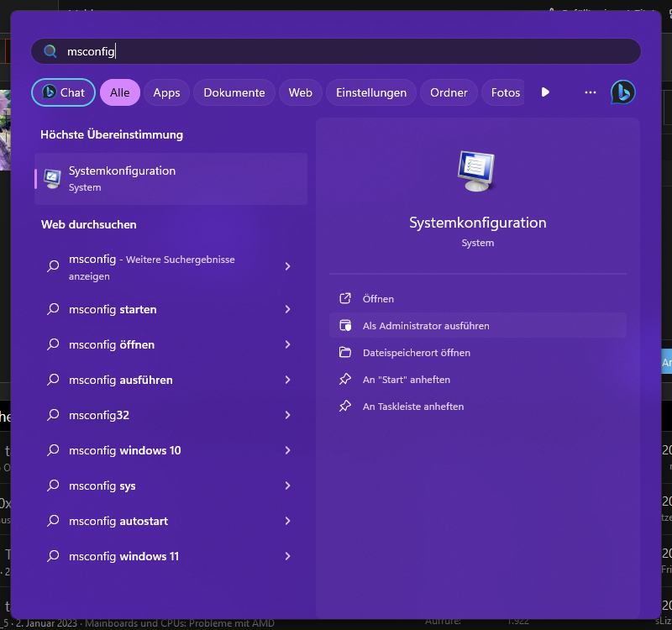The image size is (672, 630).
Task: Click search icon next to msconfig32
Action: pyautogui.click(x=53, y=414)
